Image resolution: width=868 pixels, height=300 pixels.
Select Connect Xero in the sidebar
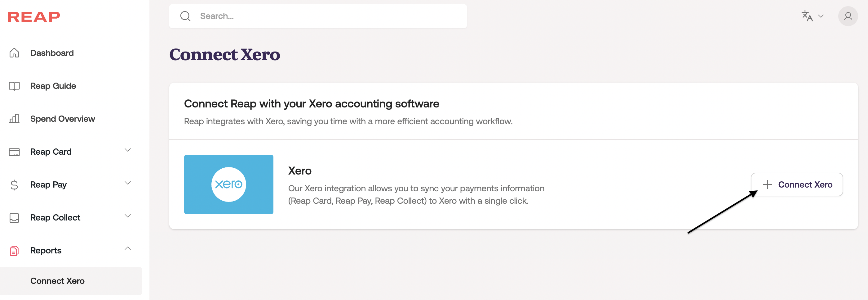click(57, 281)
